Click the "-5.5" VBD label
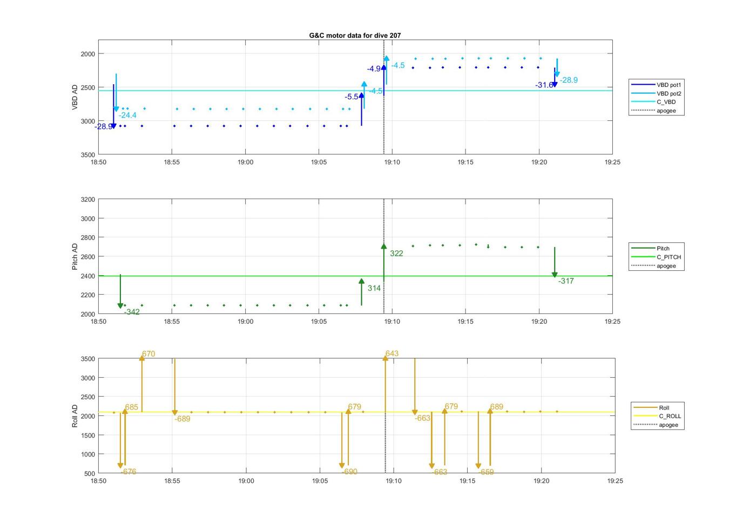 pos(352,97)
